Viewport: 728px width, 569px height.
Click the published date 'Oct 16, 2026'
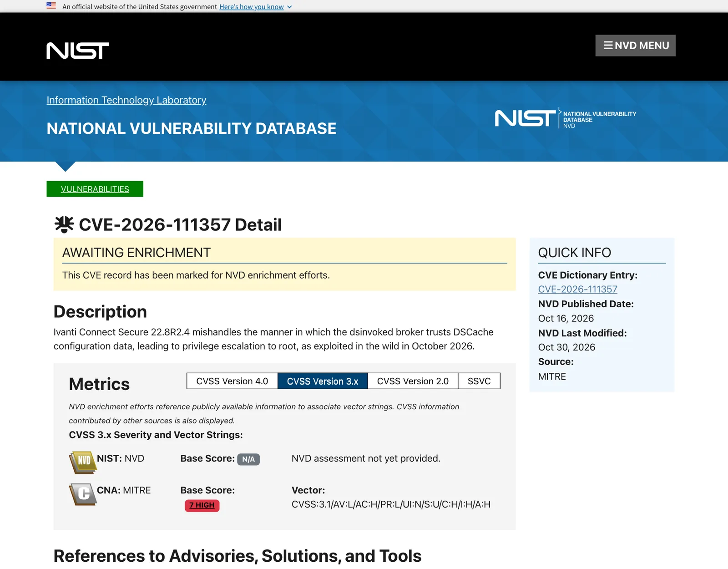(x=566, y=318)
